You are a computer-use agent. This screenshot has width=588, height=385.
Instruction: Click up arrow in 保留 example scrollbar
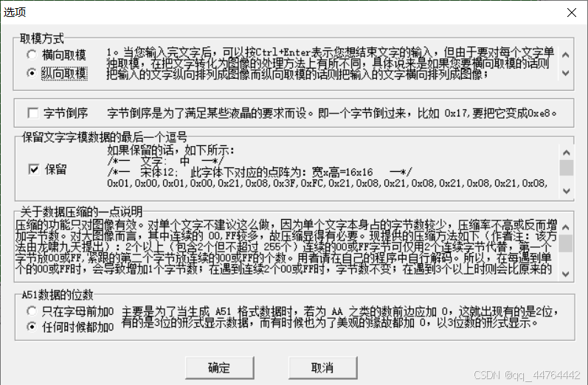click(x=567, y=153)
